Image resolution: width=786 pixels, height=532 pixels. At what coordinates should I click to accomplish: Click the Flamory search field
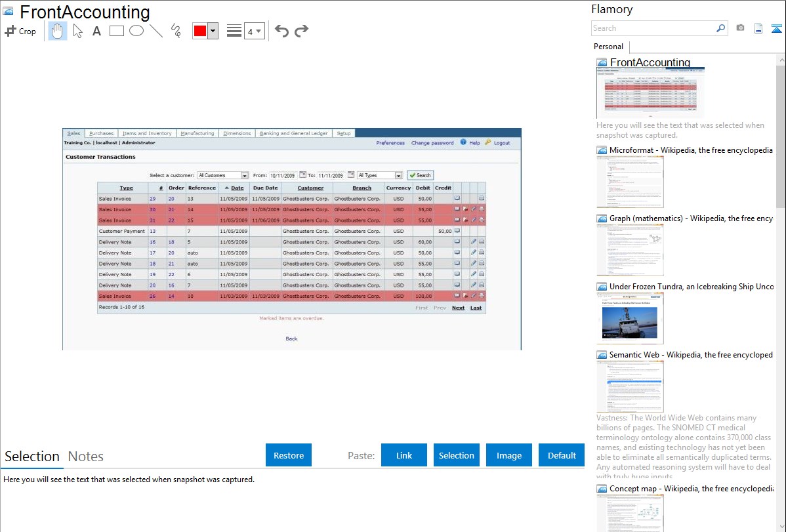point(653,28)
